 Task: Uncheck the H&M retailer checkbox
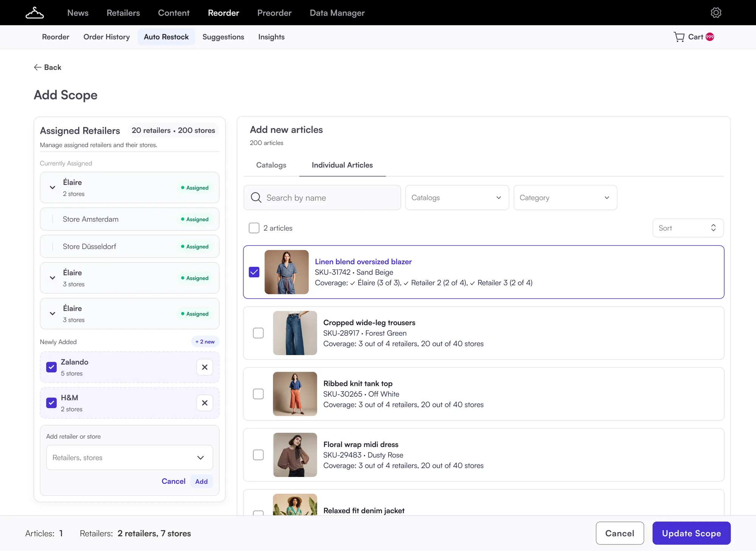coord(51,403)
